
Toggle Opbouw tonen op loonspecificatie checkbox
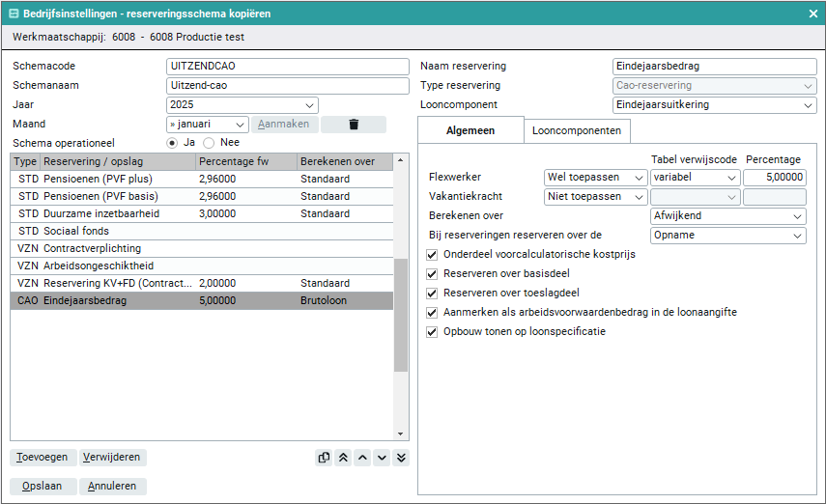click(x=432, y=331)
